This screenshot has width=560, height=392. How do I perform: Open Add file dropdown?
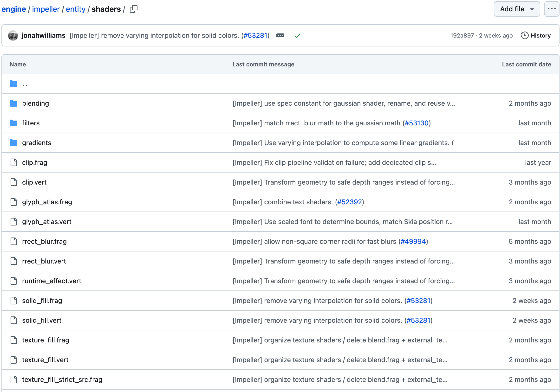[x=517, y=9]
